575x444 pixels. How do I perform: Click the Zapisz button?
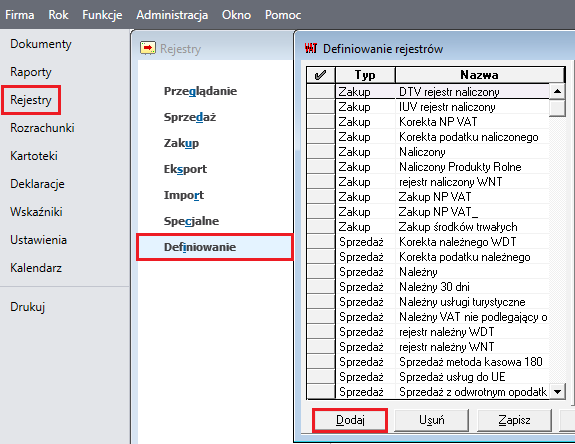(x=514, y=420)
